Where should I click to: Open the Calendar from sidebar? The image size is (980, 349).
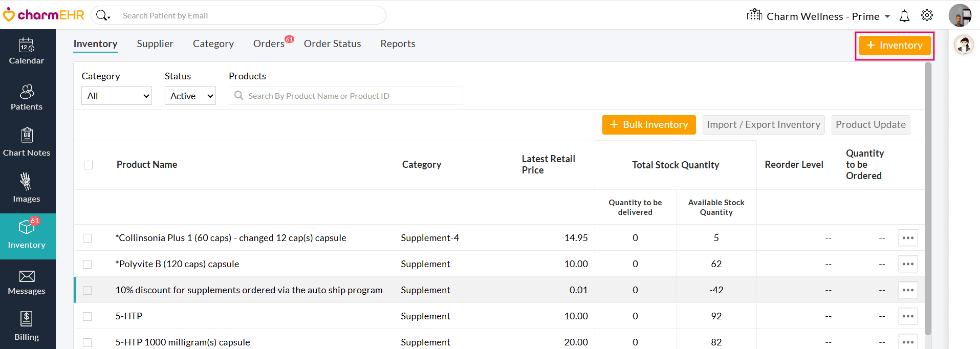pos(27,52)
